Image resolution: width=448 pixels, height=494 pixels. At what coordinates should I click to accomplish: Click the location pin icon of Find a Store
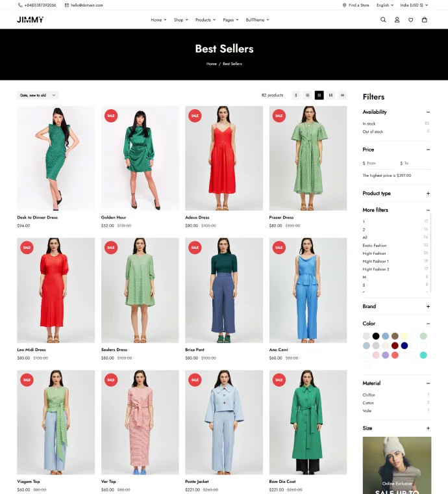pos(344,5)
